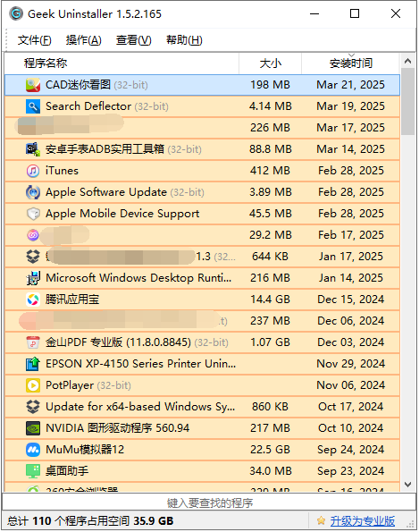Click the purple icon in 29.2 MB row
Image resolution: width=419 pixels, height=532 pixels.
[x=33, y=235]
